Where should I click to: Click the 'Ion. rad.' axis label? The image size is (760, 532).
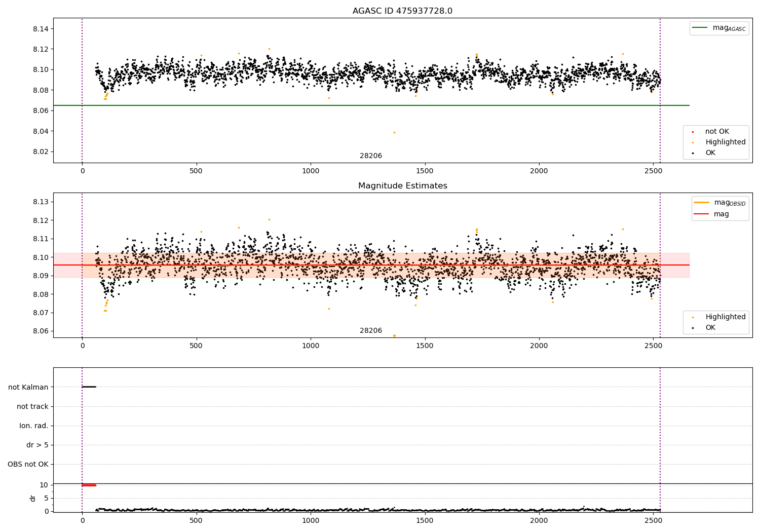(x=34, y=426)
